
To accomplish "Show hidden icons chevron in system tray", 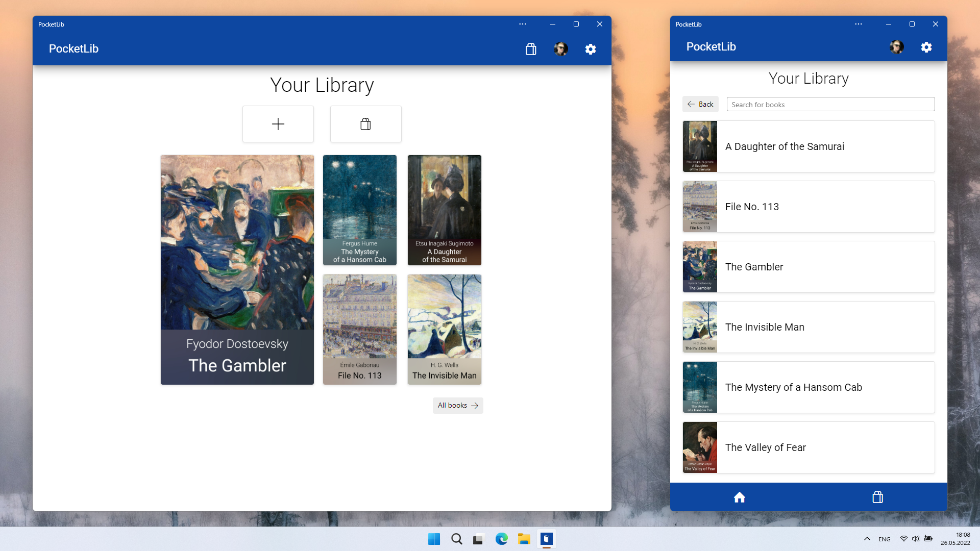I will [x=867, y=539].
